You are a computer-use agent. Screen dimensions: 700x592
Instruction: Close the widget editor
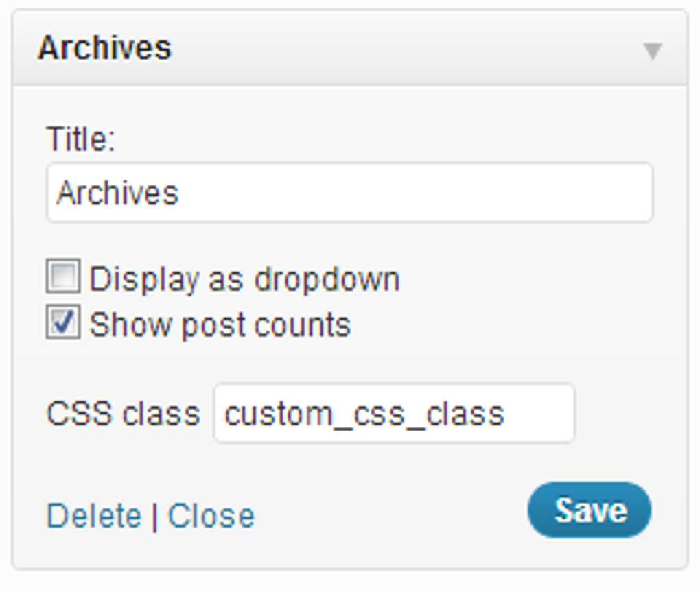(x=211, y=514)
